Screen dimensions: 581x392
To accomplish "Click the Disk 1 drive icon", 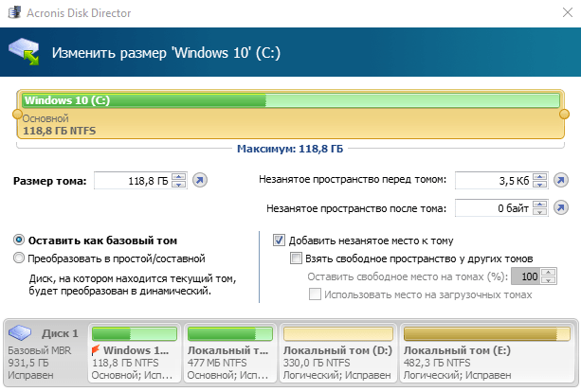I will click(x=20, y=332).
